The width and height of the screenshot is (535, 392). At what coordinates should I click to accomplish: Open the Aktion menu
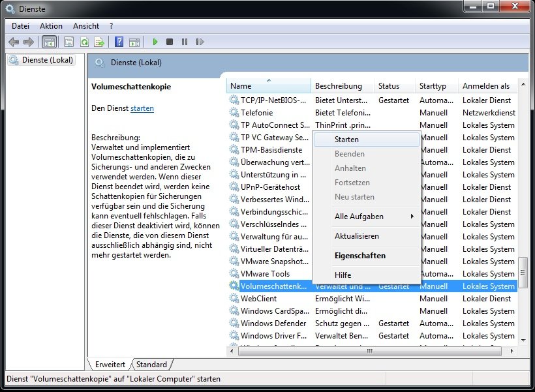[x=51, y=26]
